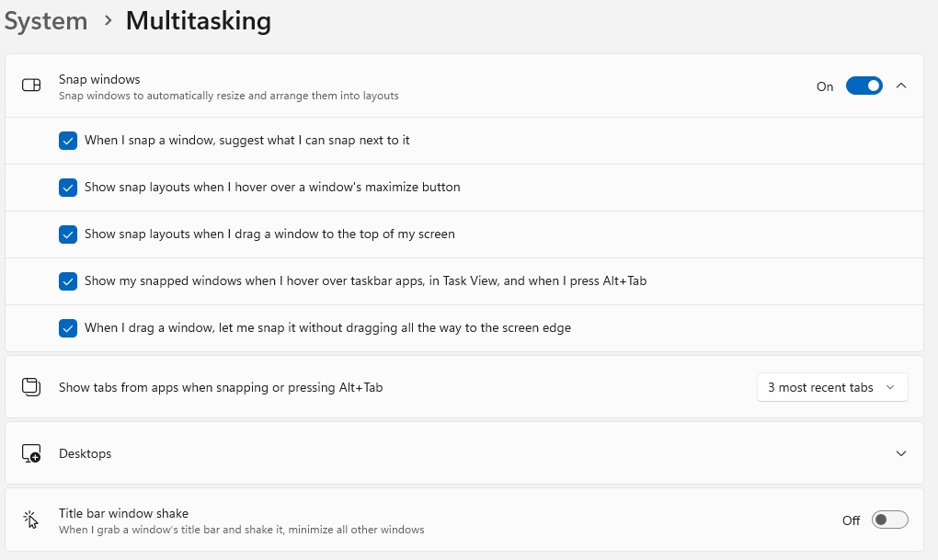
Task: Go back to System in breadcrumb
Action: (x=46, y=21)
